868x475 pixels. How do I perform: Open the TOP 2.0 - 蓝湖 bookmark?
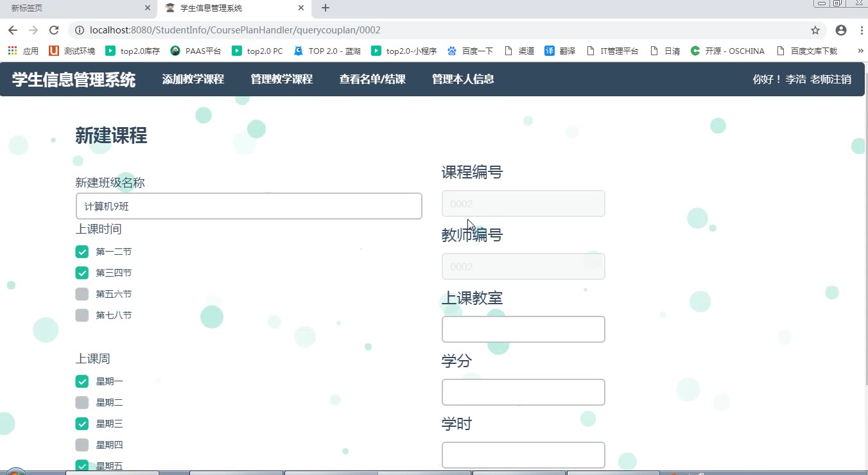coord(327,51)
